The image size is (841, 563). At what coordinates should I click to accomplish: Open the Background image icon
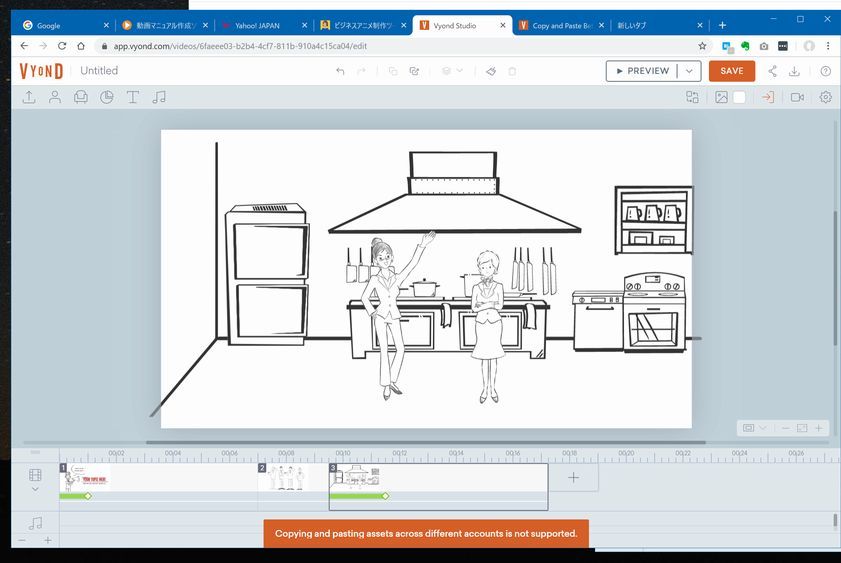pyautogui.click(x=721, y=97)
